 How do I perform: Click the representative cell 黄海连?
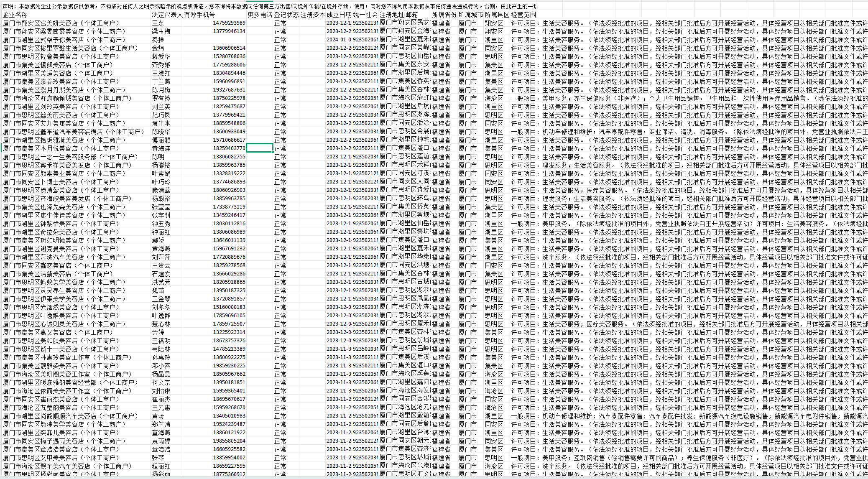[x=161, y=148]
